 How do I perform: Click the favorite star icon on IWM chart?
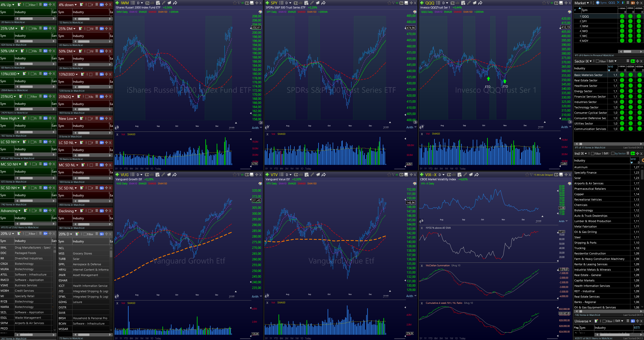click(x=234, y=3)
